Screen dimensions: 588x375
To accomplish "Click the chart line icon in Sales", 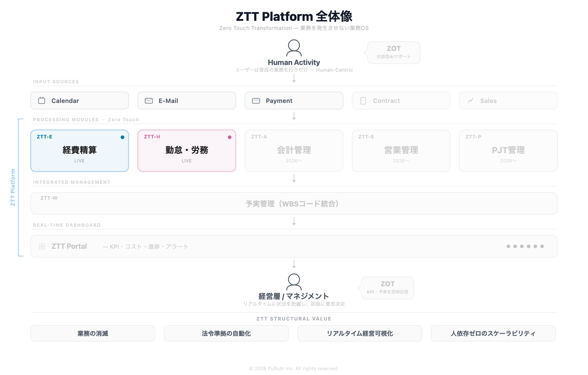I will (470, 100).
